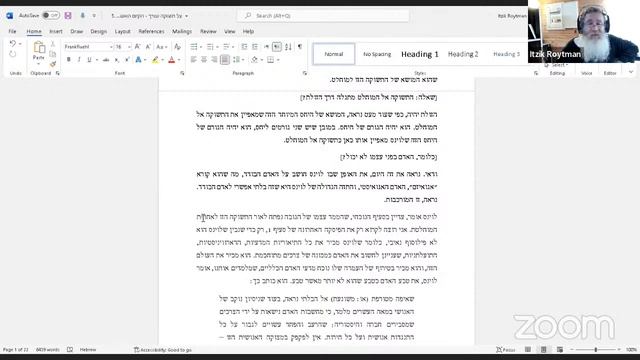This screenshot has height=360, width=640.
Task: Toggle right-to-left text direction
Action: click(277, 47)
